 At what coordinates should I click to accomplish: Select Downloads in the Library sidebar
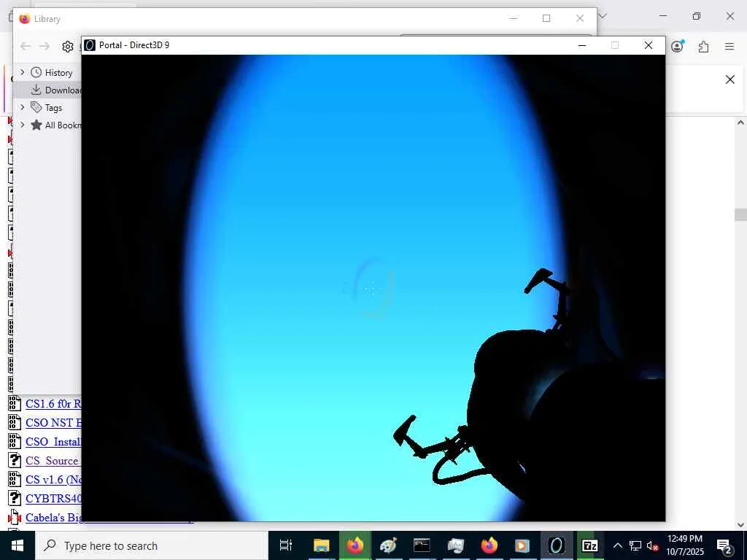[56, 90]
